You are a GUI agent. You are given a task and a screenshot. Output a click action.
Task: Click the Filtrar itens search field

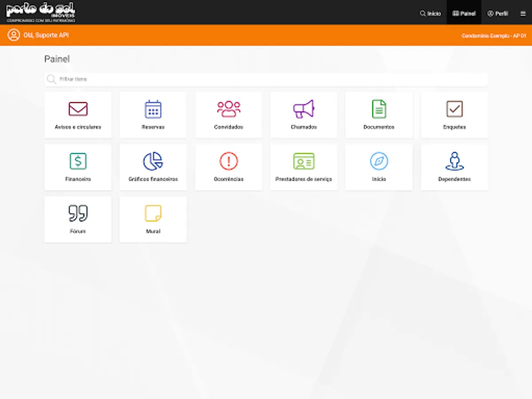point(266,79)
